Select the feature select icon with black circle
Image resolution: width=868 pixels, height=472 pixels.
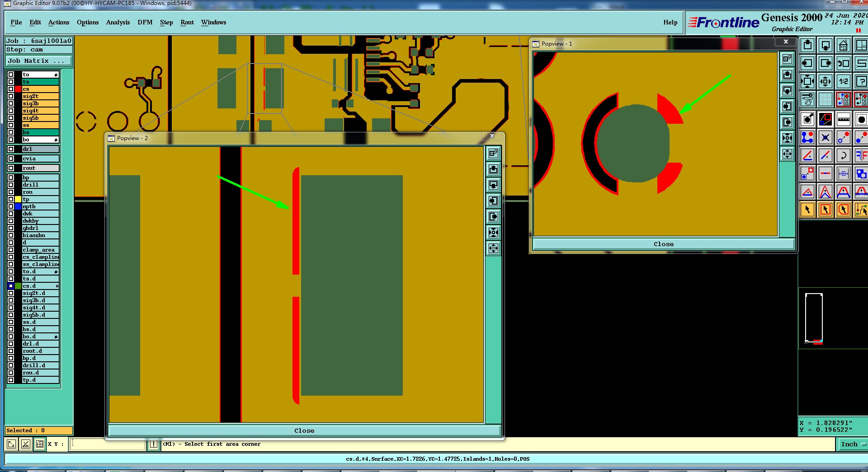(807, 119)
